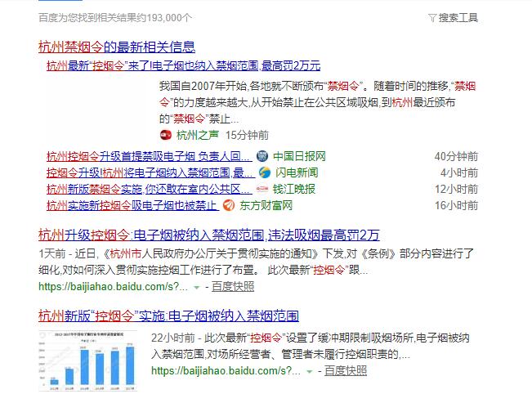Open news 控烟令升级!杭州将电子烟纳入禁烟范围
This screenshot has height=403, width=532.
click(x=150, y=172)
